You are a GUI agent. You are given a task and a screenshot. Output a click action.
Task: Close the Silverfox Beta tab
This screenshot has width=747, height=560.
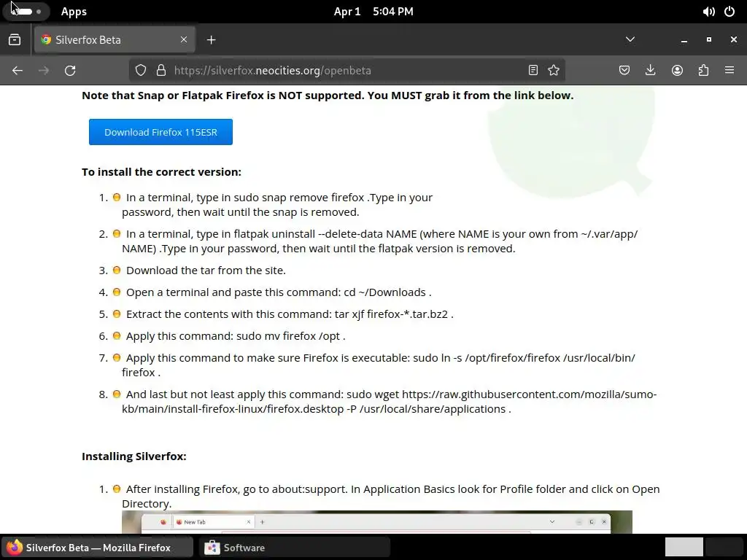(184, 39)
